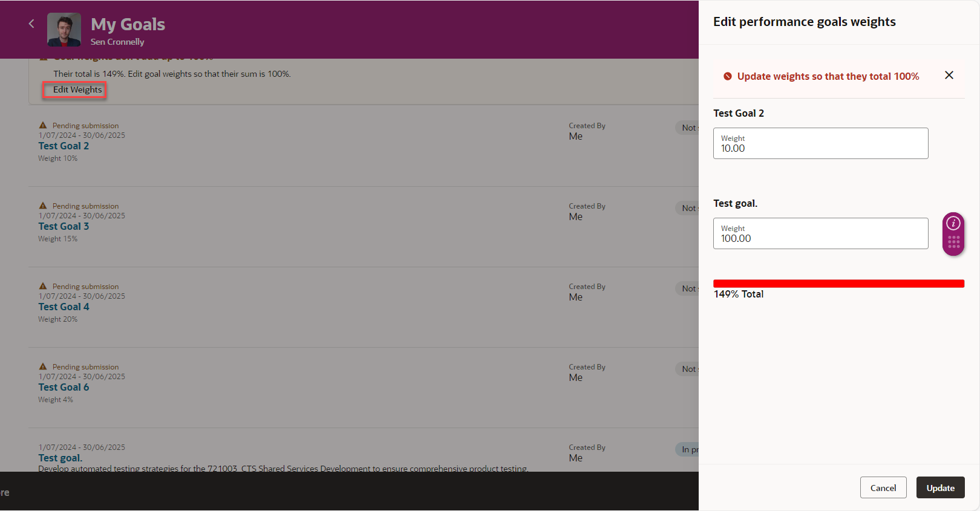Open the Test goal. link in list

point(60,458)
